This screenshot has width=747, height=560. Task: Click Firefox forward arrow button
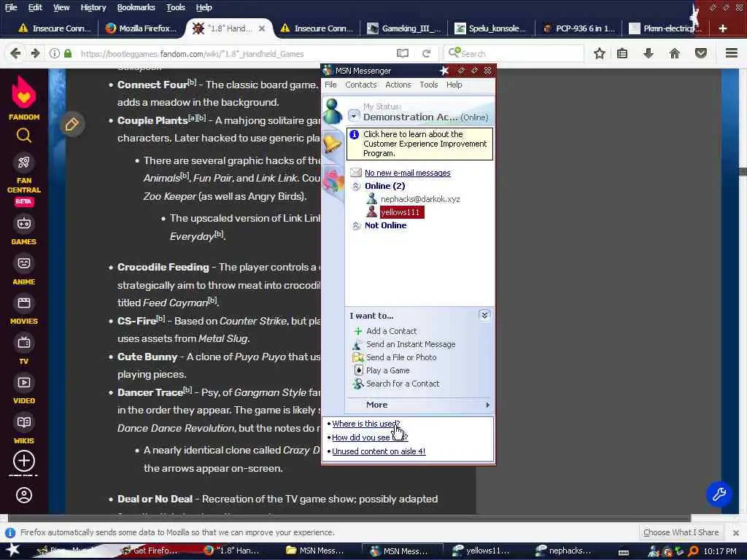(35, 53)
